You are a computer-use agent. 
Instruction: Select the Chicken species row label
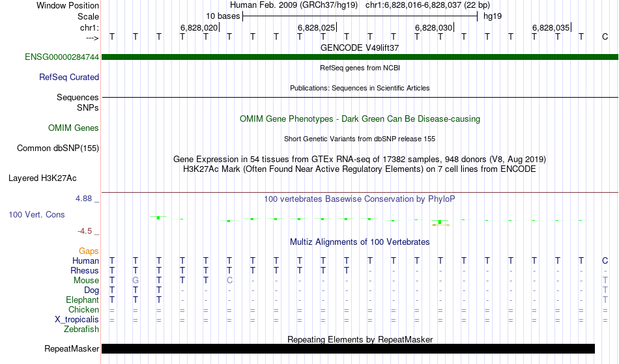(83, 310)
